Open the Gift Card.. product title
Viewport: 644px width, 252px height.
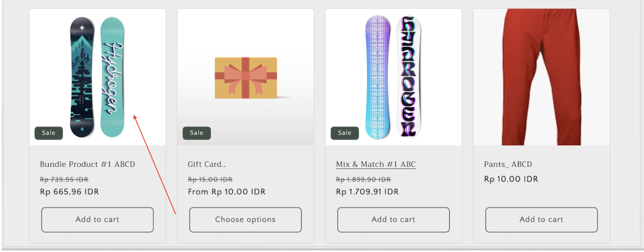(207, 164)
